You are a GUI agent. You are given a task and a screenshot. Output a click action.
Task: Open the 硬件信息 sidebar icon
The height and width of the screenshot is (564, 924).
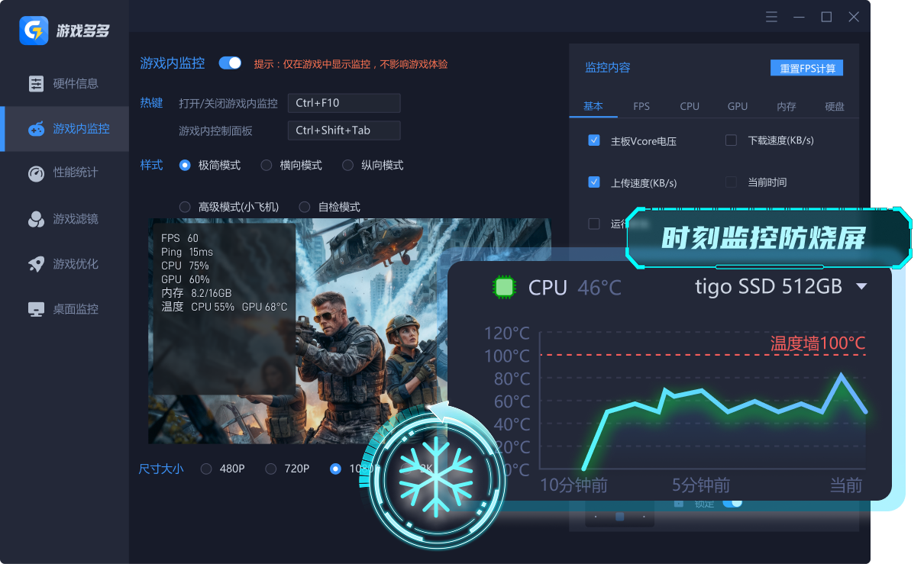click(x=37, y=84)
